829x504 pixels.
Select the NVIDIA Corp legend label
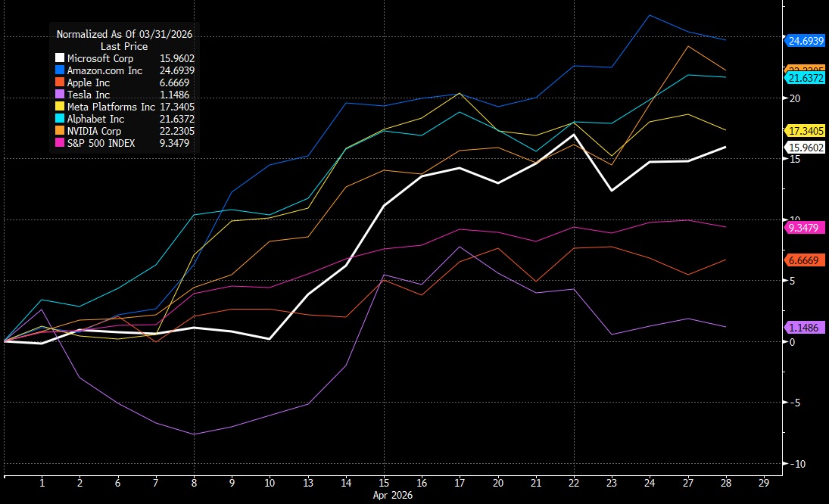(x=94, y=131)
